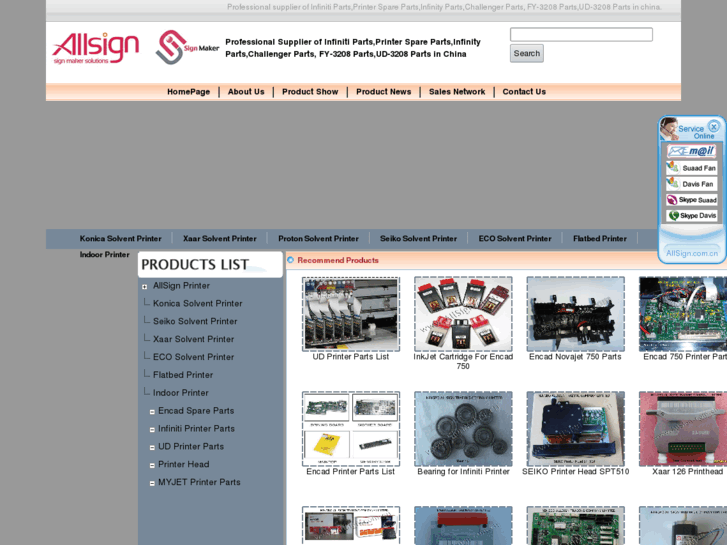Image resolution: width=727 pixels, height=545 pixels.
Task: Close the Service Online widget
Action: tap(713, 126)
